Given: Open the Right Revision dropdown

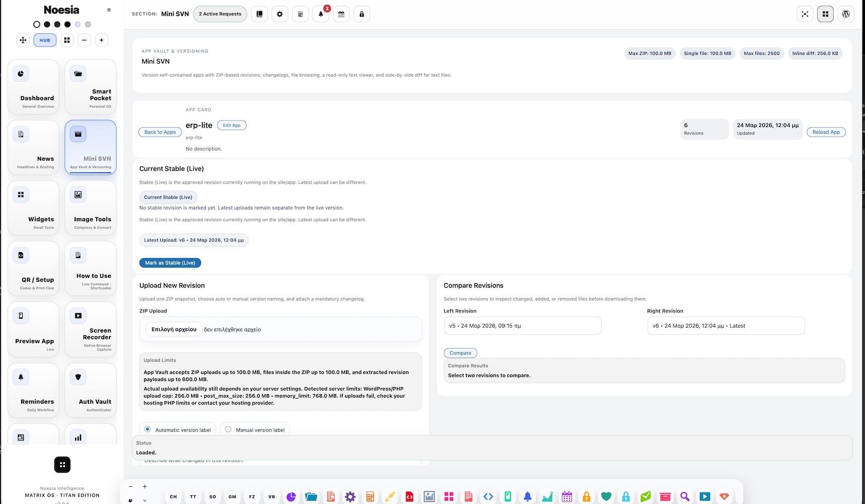Looking at the screenshot, I should tap(726, 326).
